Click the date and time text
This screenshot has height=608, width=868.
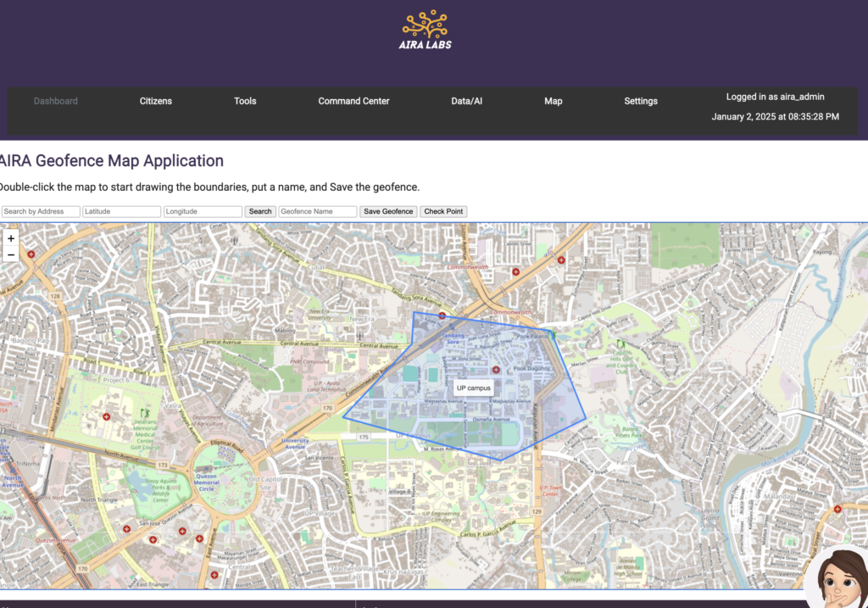coord(775,117)
